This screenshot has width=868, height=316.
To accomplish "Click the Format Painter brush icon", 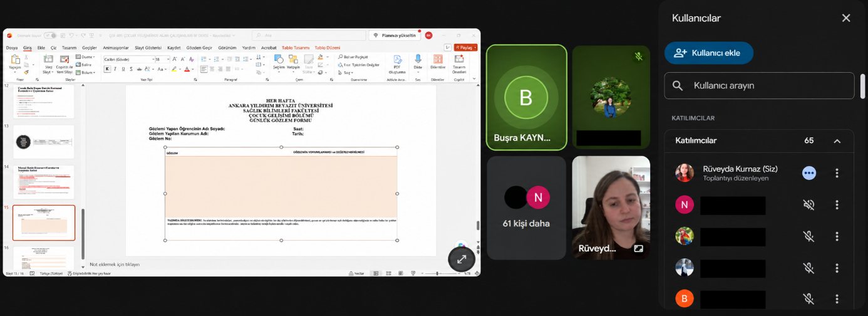I will 26,73.
